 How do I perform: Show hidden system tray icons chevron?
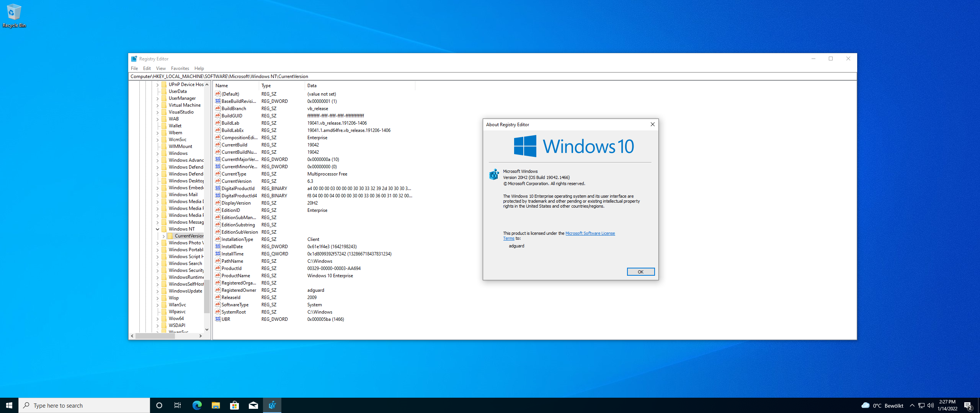click(912, 405)
